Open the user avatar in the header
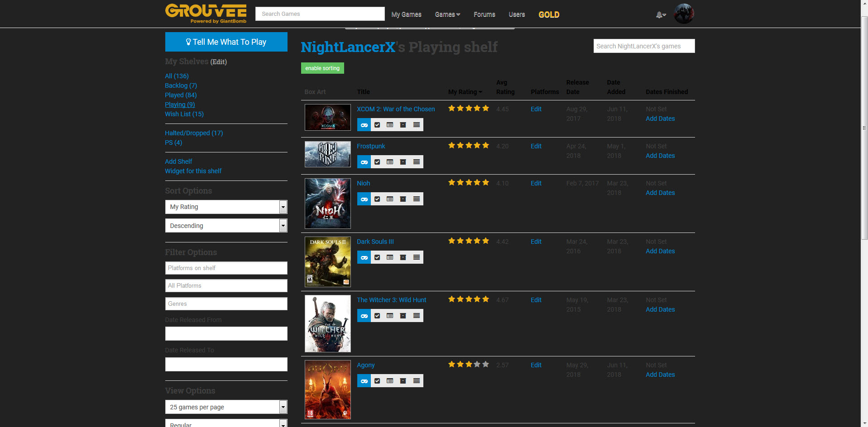Viewport: 868px width, 427px height. (x=684, y=14)
